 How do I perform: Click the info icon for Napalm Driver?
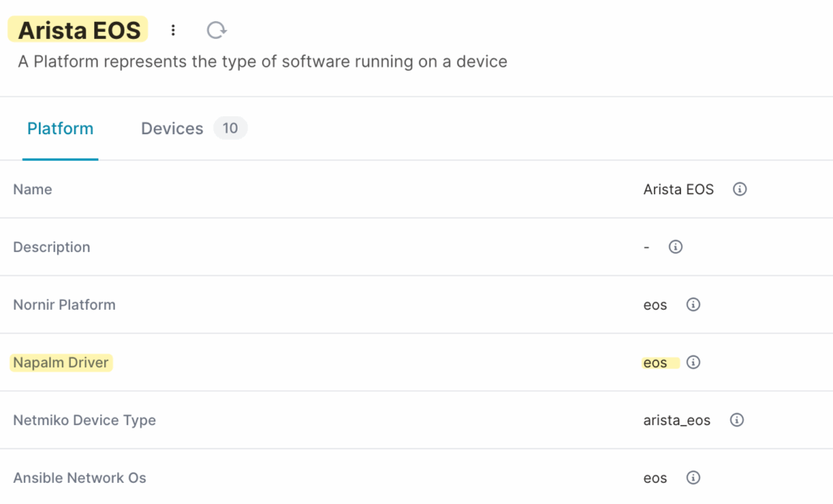click(x=693, y=363)
